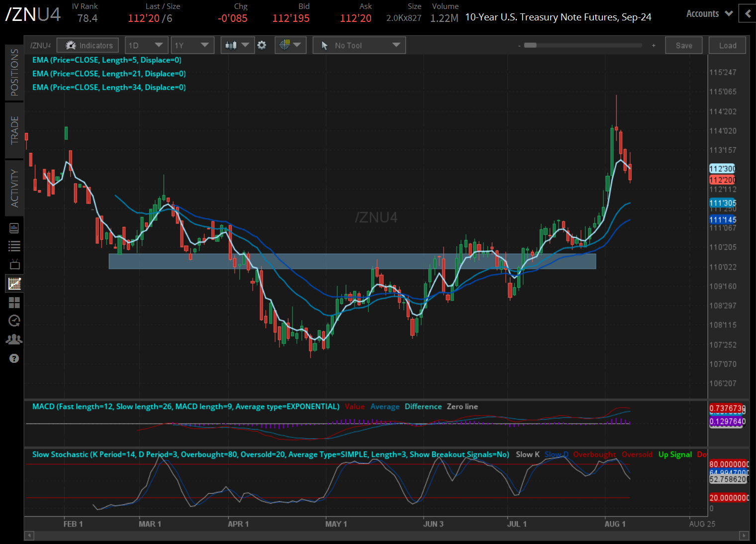Open the TRADE side tab
The image size is (756, 544).
click(x=14, y=130)
